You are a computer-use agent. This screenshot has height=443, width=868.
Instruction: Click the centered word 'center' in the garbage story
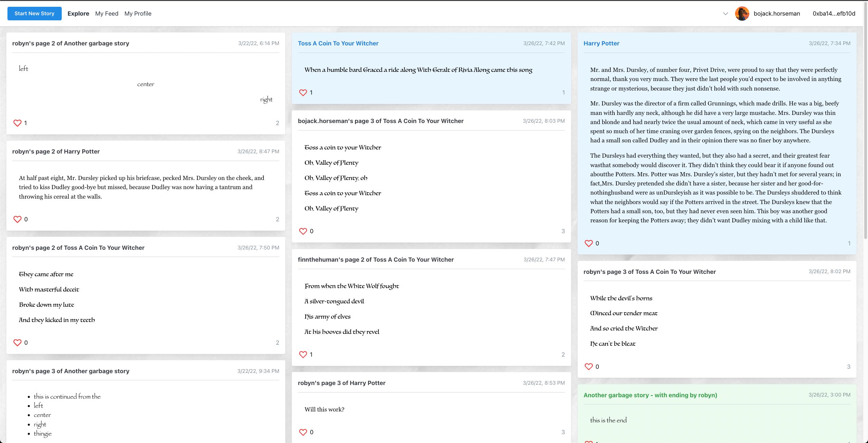pyautogui.click(x=146, y=84)
